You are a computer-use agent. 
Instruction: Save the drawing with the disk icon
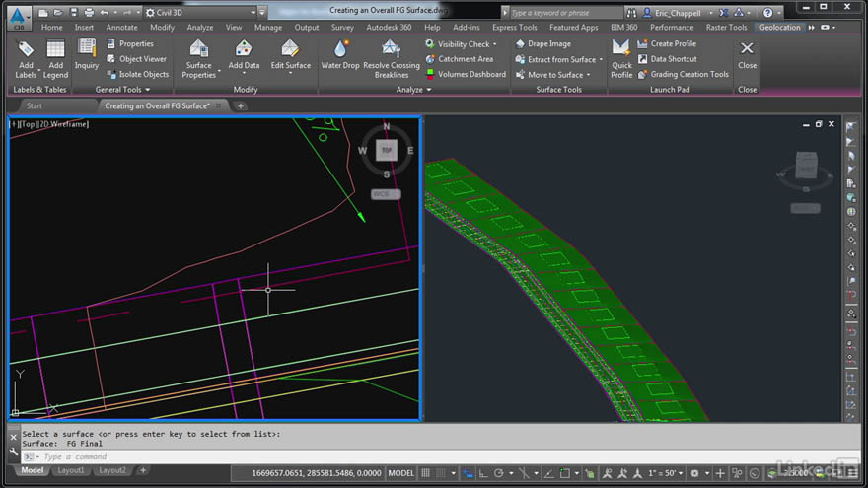(74, 12)
